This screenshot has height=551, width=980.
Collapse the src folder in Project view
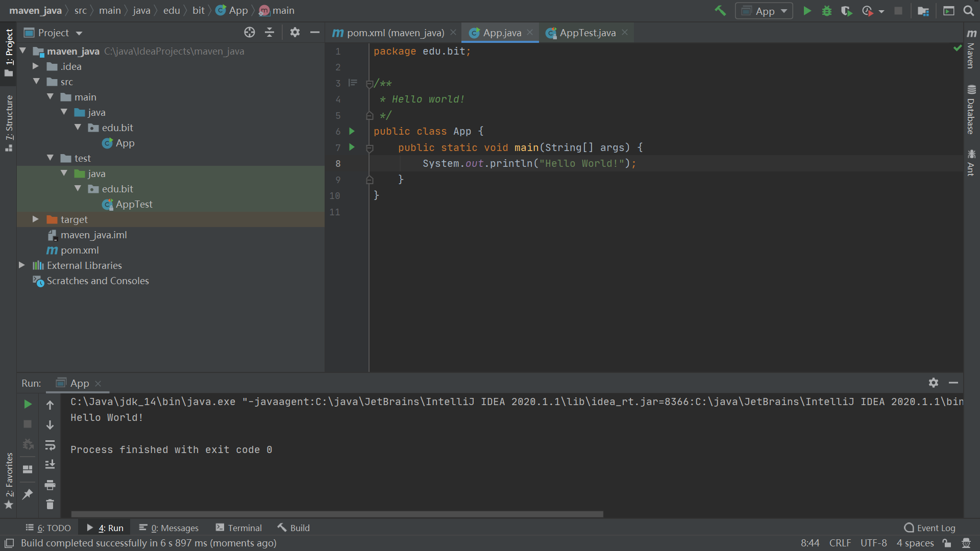(x=36, y=81)
